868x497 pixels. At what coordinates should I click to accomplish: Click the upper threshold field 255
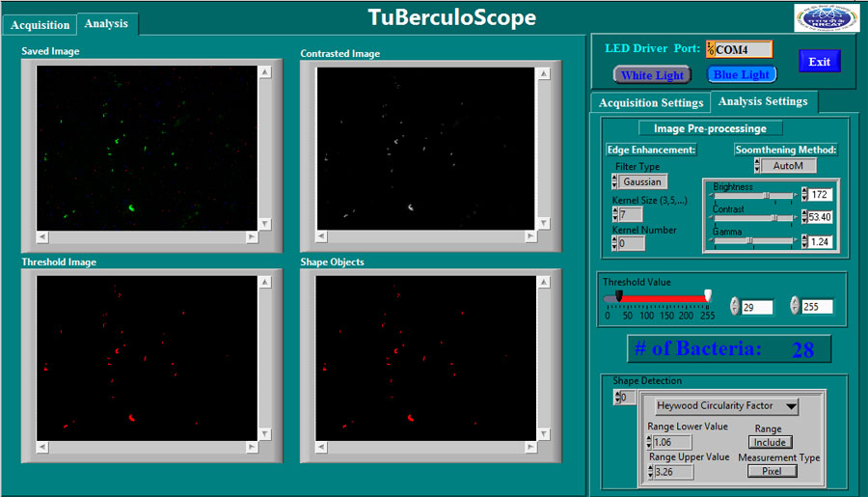817,306
